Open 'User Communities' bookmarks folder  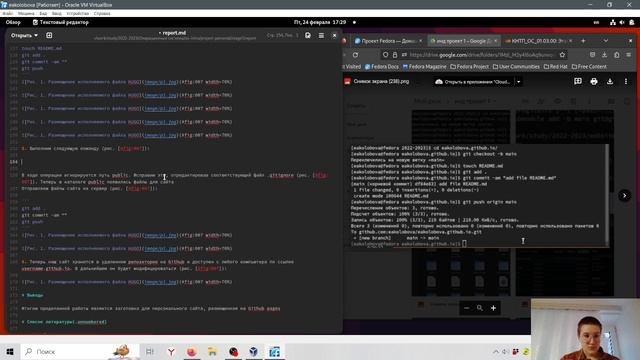(516, 67)
